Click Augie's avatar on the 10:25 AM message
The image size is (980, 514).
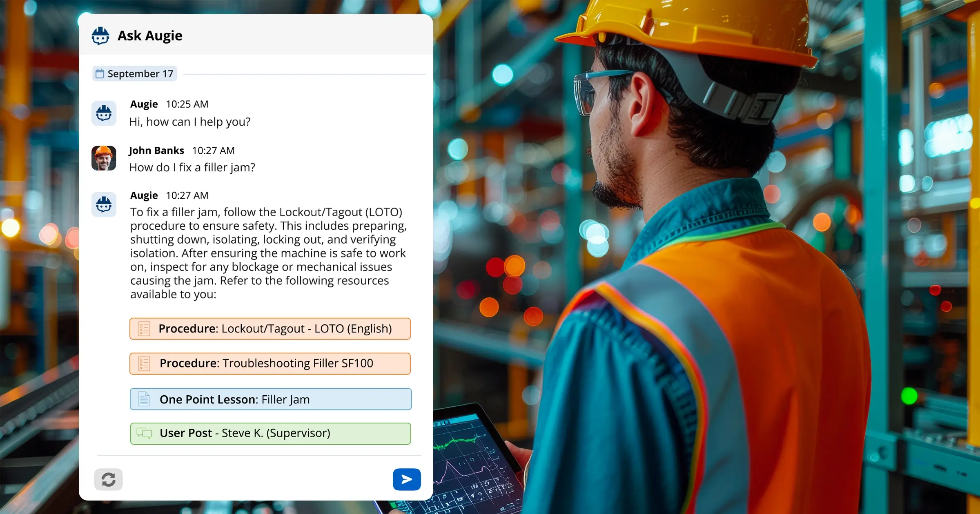[104, 113]
